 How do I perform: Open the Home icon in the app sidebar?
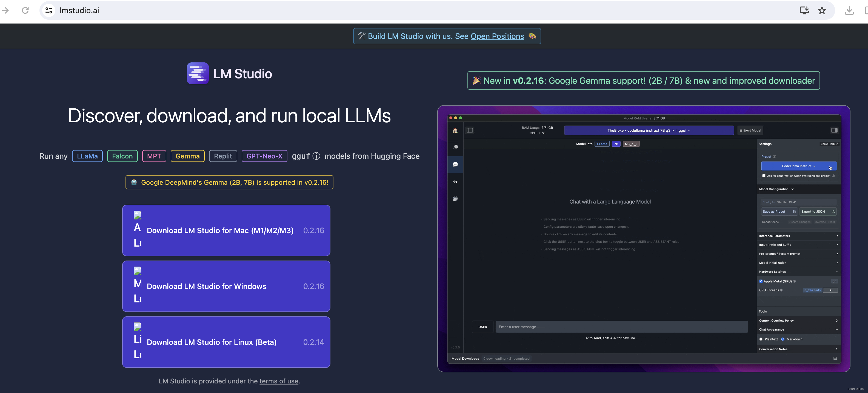click(455, 131)
